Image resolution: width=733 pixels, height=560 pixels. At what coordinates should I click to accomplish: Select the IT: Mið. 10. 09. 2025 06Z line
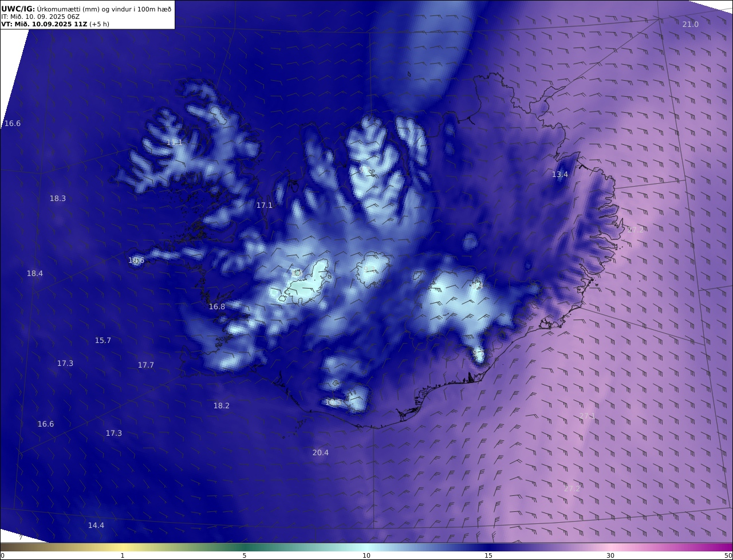click(41, 17)
